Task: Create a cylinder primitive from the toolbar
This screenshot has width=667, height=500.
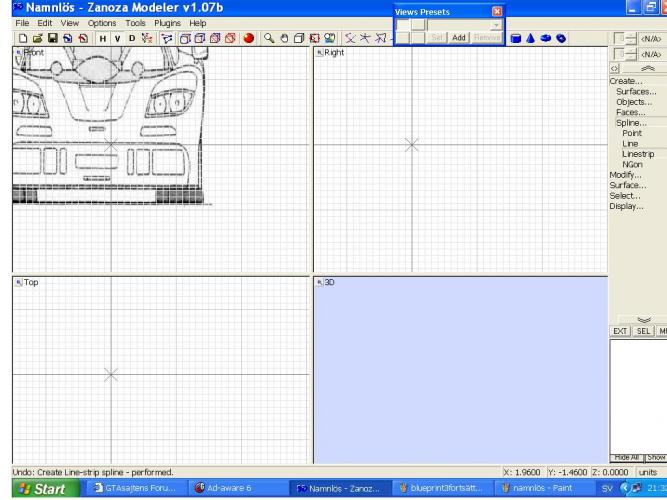Action: [x=515, y=38]
